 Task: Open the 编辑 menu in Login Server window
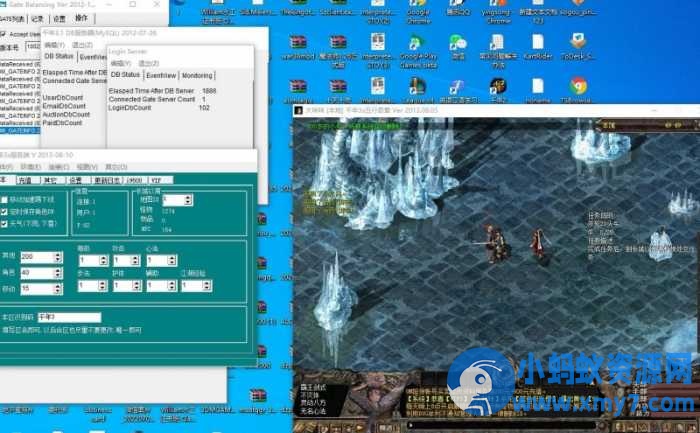pyautogui.click(x=119, y=63)
